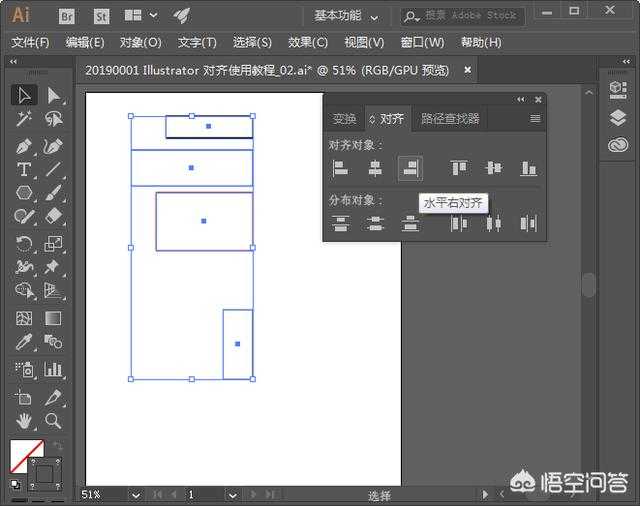Select the Magic Wand tool

coord(24,119)
